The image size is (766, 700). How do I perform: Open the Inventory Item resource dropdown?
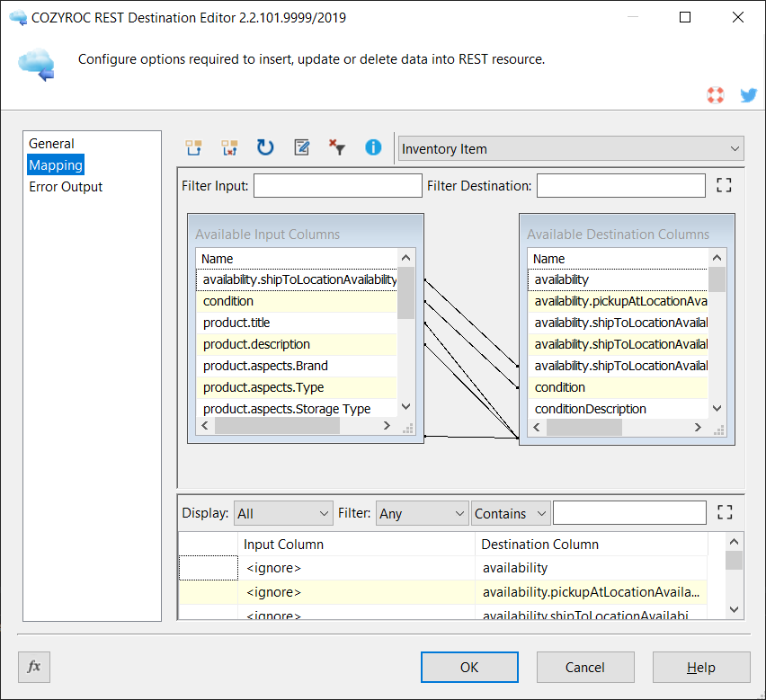pos(571,149)
